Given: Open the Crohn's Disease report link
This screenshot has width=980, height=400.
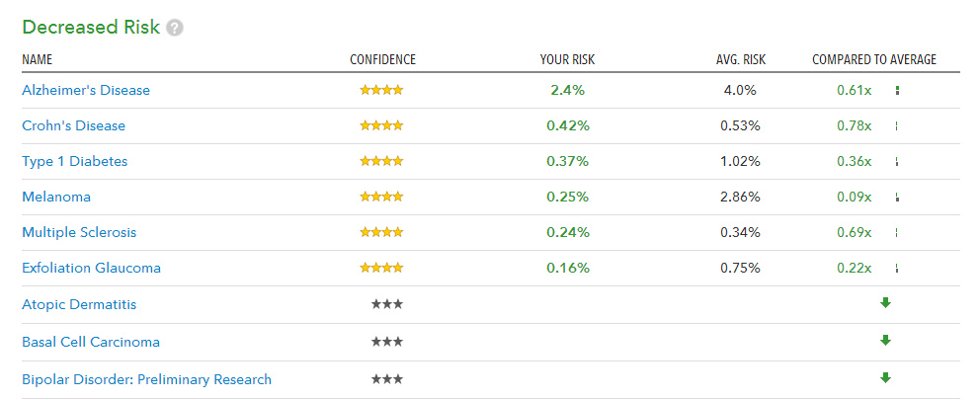Looking at the screenshot, I should pyautogui.click(x=74, y=125).
